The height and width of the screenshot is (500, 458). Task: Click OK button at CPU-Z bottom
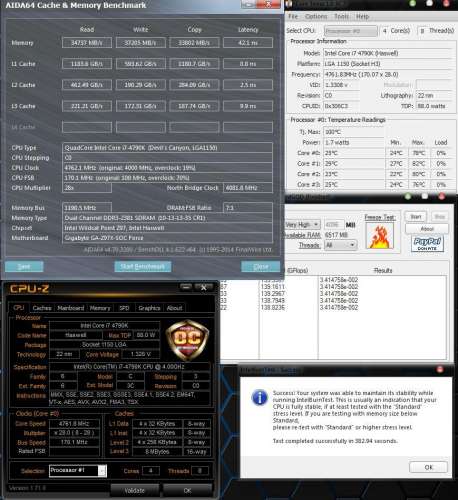pos(187,490)
